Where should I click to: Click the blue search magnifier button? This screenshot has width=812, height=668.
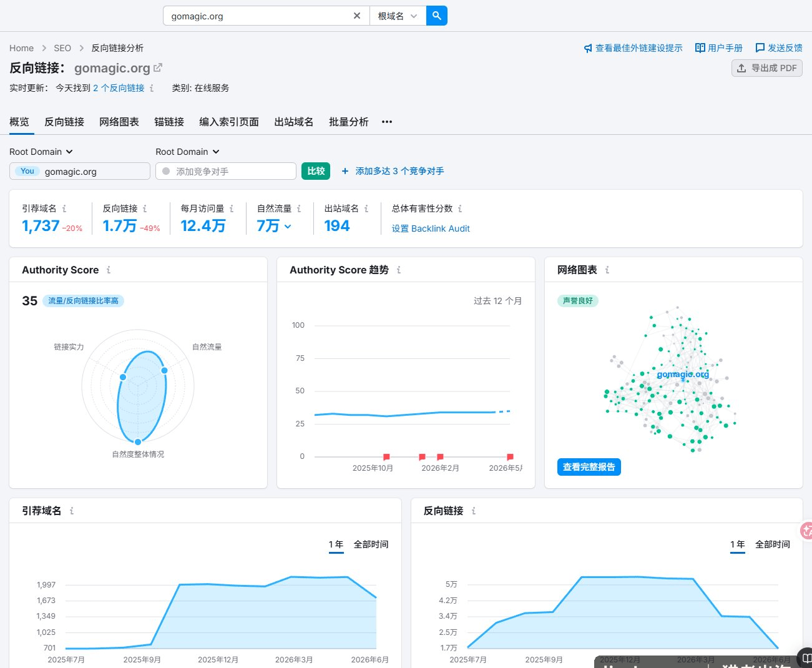coord(437,16)
